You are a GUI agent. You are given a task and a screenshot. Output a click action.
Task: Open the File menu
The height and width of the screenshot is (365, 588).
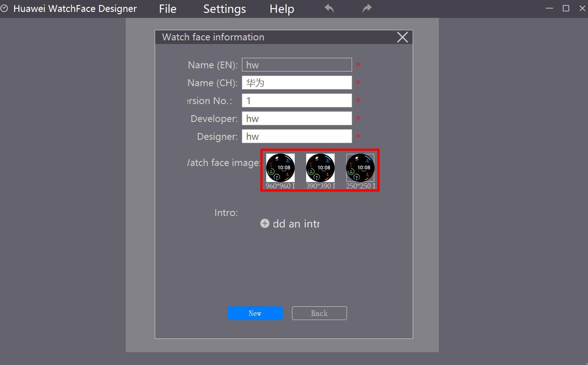click(x=168, y=9)
